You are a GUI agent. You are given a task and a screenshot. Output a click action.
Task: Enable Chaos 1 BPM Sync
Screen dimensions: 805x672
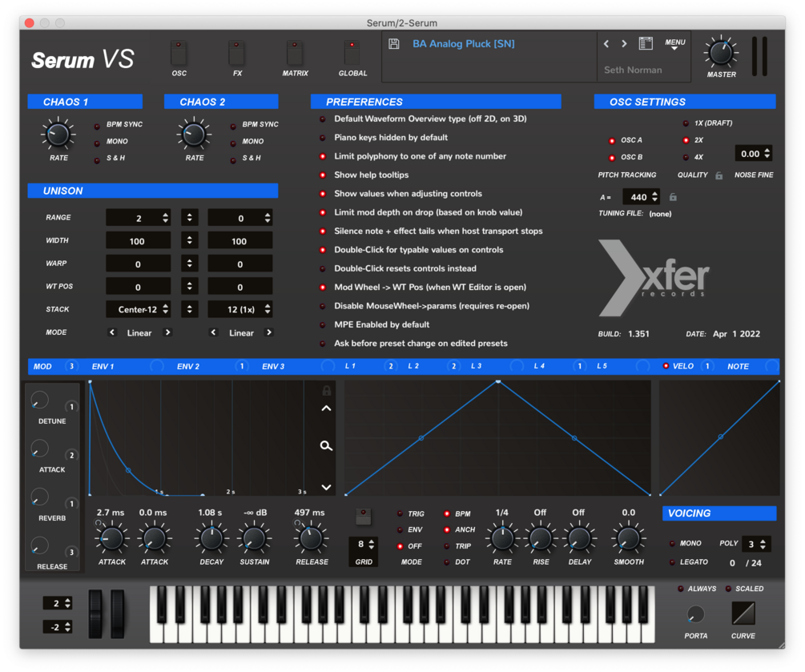[97, 126]
